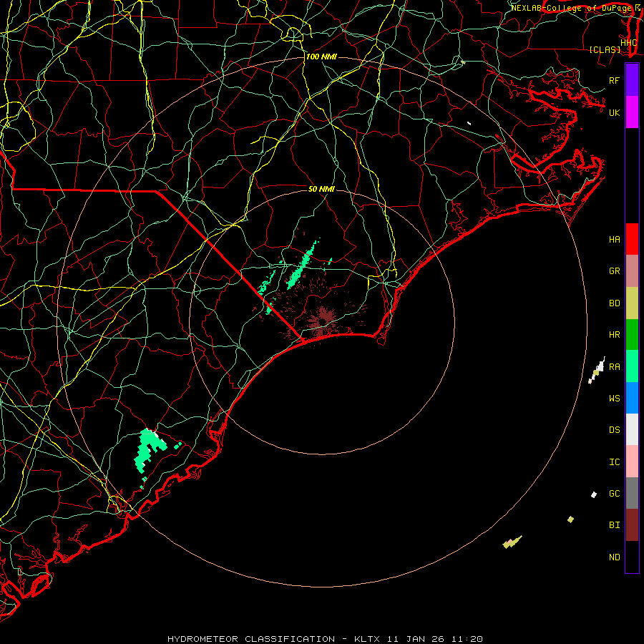
Task: Click the 50 NMI range ring label
Action: pyautogui.click(x=321, y=189)
